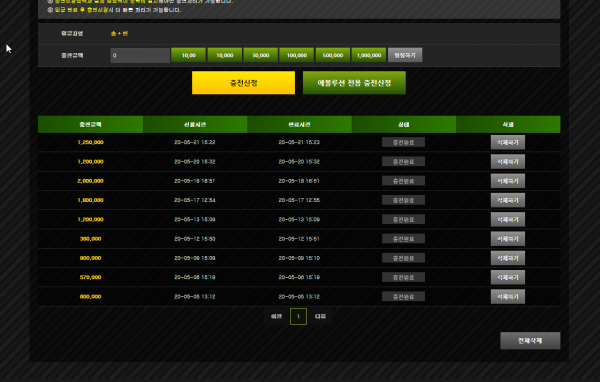Click the yellow depositor name value
Image resolution: width=600 pixels, height=382 pixels.
tap(119, 34)
